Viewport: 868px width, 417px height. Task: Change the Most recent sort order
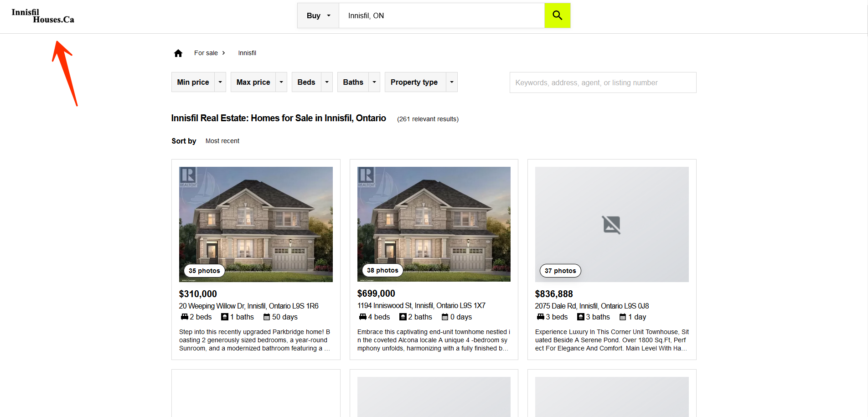(222, 141)
